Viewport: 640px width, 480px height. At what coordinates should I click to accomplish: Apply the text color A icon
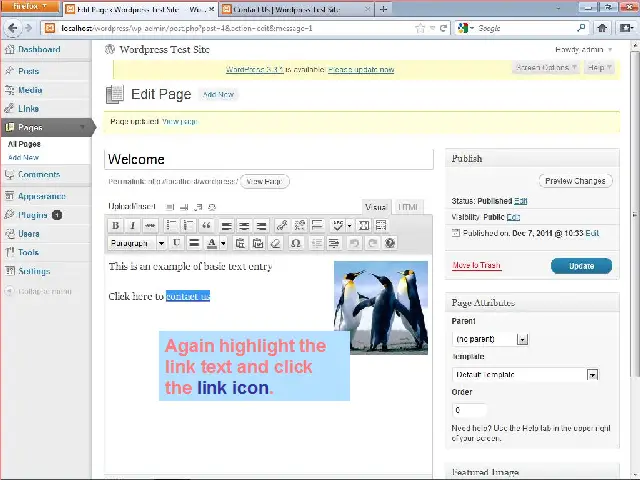211,243
